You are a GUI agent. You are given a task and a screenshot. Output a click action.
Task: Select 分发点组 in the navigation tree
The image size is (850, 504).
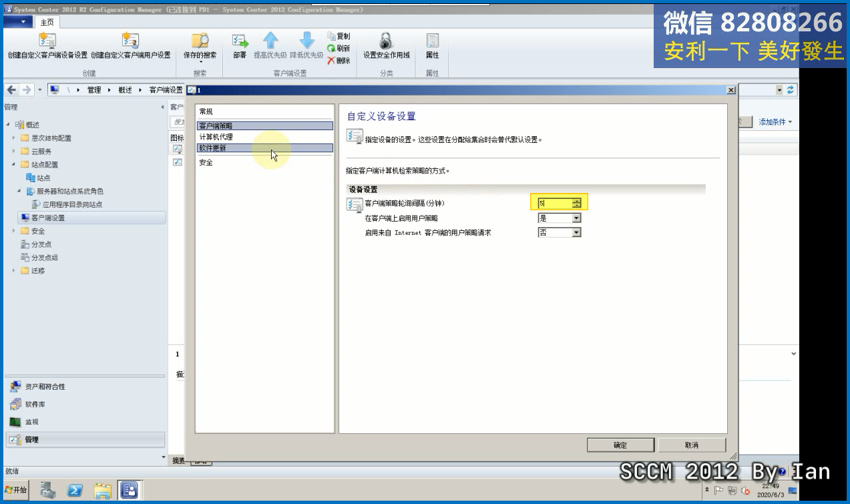[44, 258]
